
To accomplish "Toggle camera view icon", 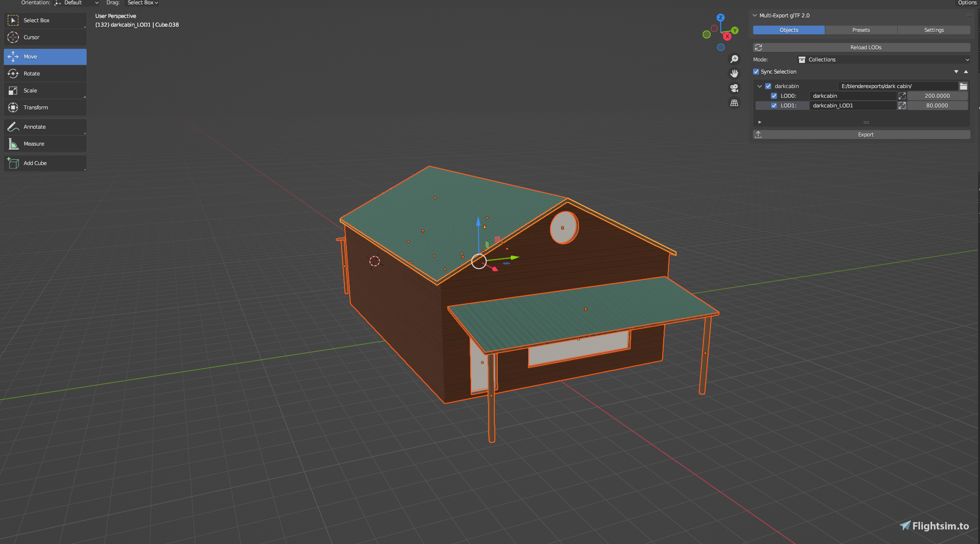I will (x=734, y=88).
